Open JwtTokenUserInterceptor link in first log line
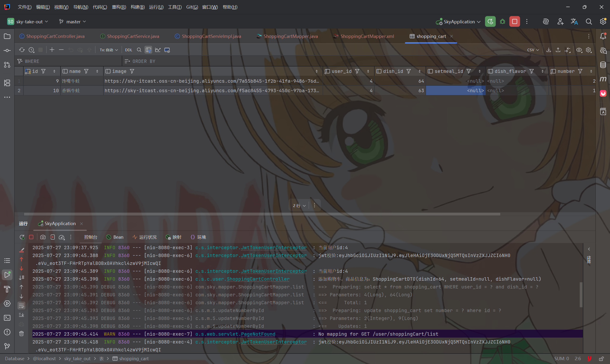 click(x=274, y=248)
